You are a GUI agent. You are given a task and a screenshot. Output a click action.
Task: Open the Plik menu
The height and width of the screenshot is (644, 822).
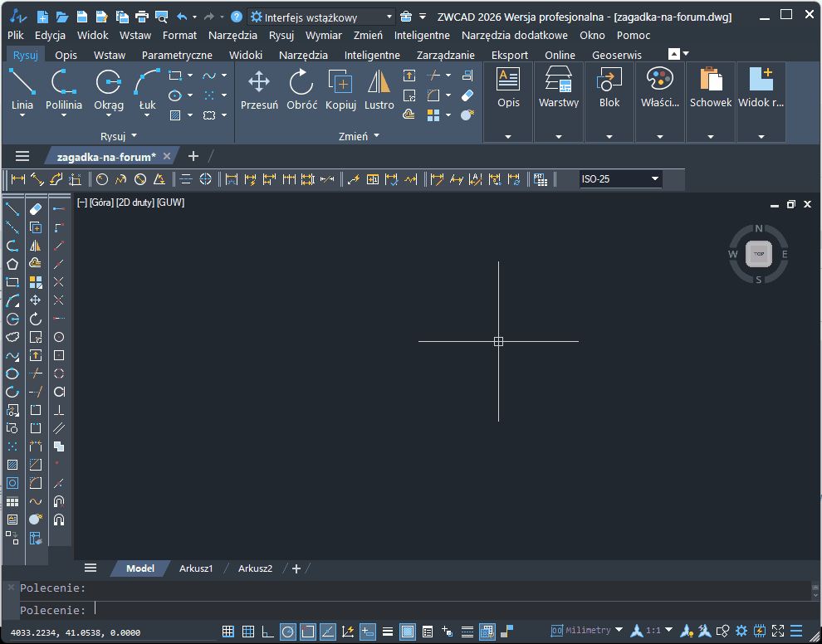pos(16,36)
